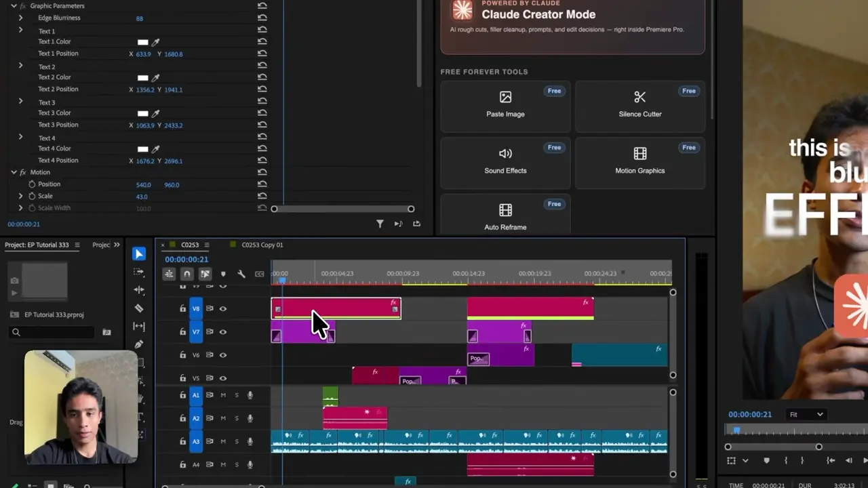Click Text 3 Color eyedropper
The width and height of the screenshot is (868, 488).
(155, 113)
